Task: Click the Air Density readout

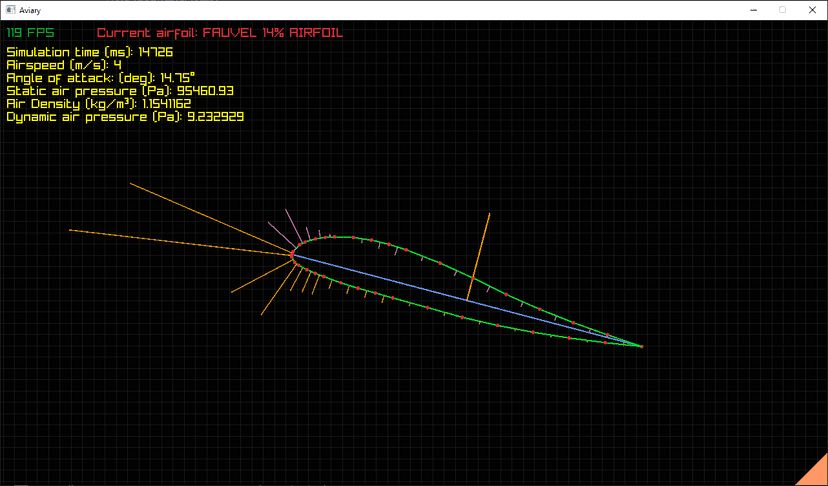Action: pyautogui.click(x=98, y=103)
